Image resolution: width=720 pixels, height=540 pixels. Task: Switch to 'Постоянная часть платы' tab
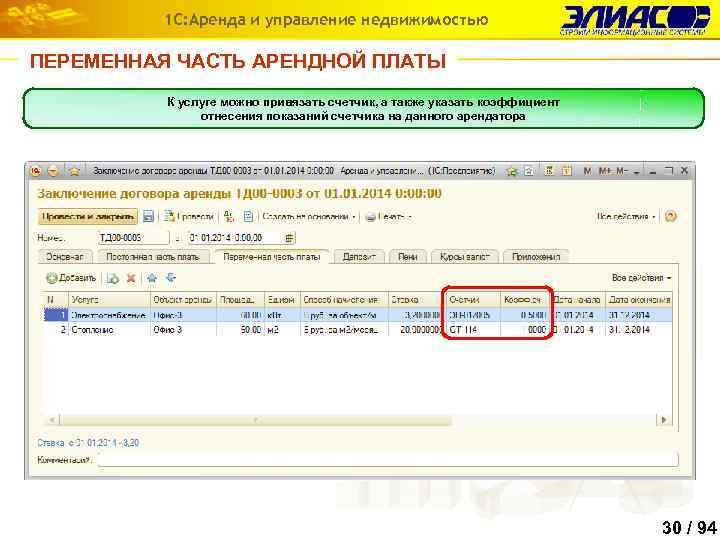(x=153, y=257)
